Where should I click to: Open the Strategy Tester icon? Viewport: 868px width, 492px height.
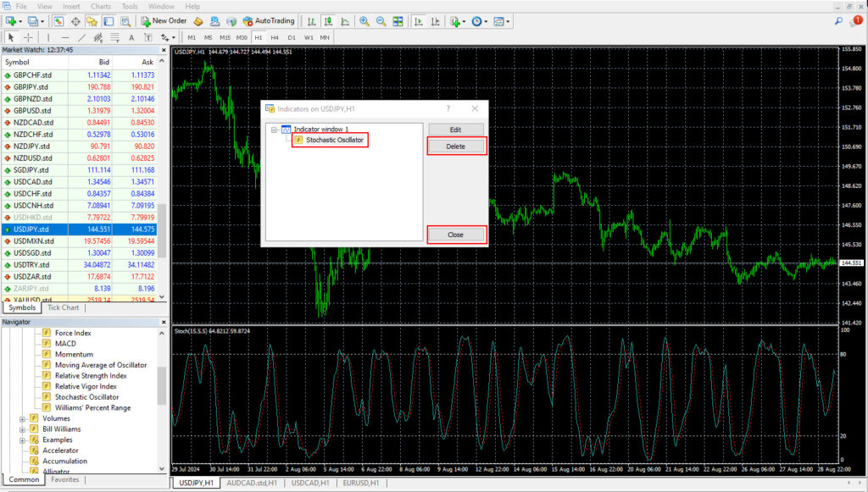[125, 21]
